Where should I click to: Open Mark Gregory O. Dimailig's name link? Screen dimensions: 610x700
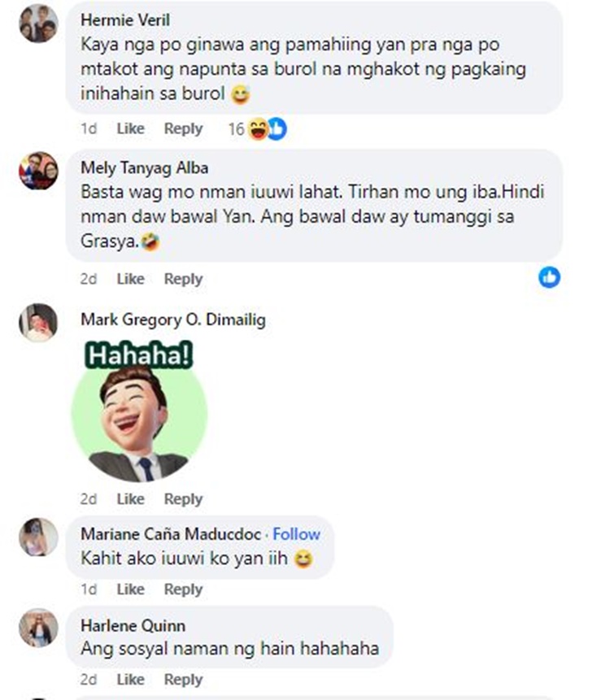tap(173, 320)
